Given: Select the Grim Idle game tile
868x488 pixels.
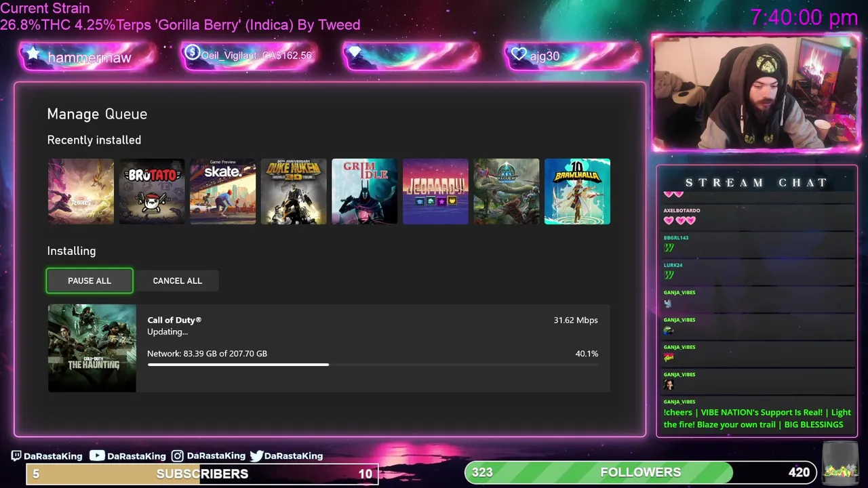Looking at the screenshot, I should (x=364, y=191).
